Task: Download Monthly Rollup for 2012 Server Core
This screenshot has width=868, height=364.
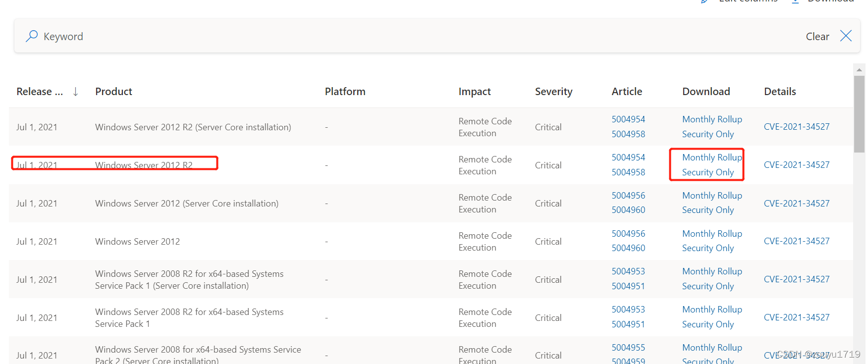Action: pos(712,196)
